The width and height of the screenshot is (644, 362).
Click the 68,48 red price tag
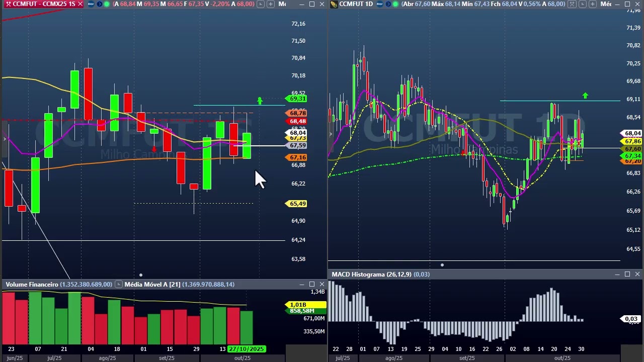point(295,121)
